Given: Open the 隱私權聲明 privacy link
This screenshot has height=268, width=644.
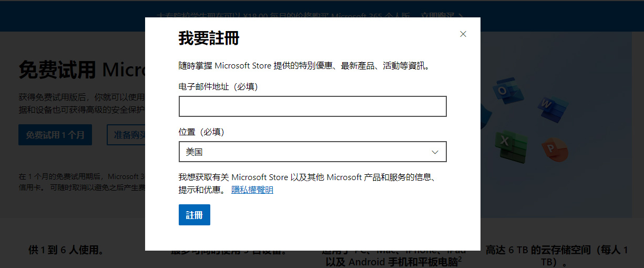Looking at the screenshot, I should pos(252,190).
